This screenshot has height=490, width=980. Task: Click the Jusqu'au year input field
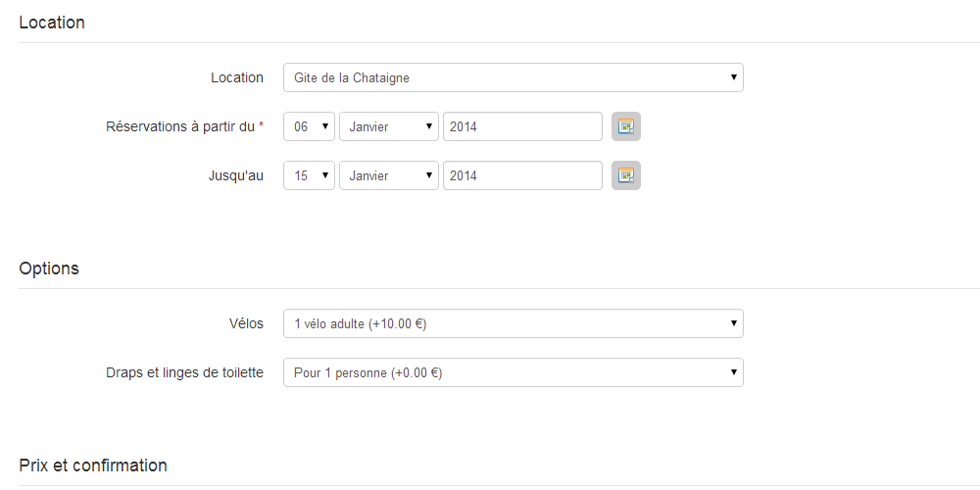click(522, 175)
